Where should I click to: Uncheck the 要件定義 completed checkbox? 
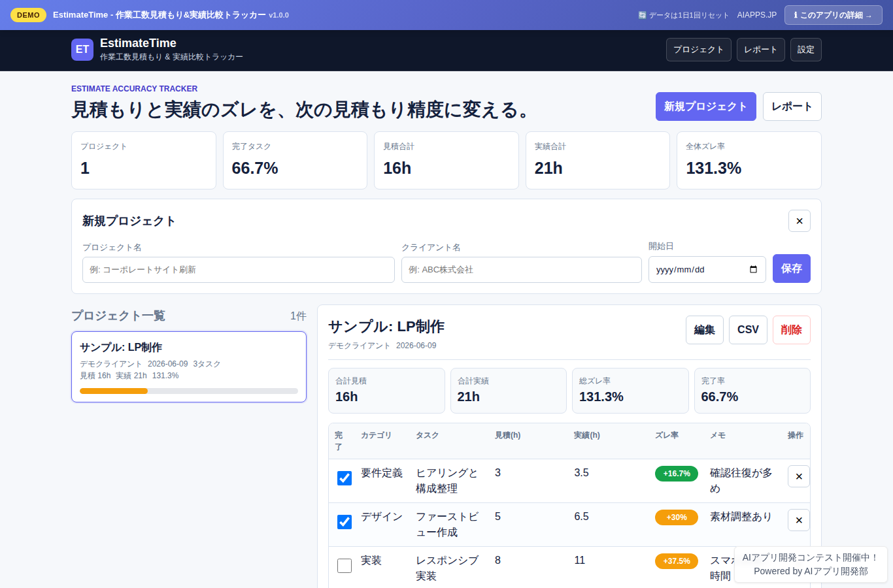pyautogui.click(x=345, y=478)
